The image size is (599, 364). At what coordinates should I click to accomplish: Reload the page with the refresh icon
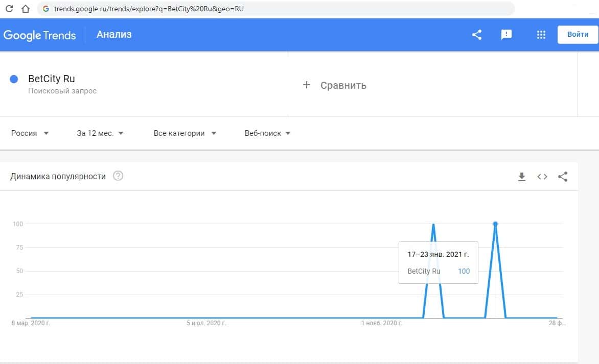coord(9,9)
